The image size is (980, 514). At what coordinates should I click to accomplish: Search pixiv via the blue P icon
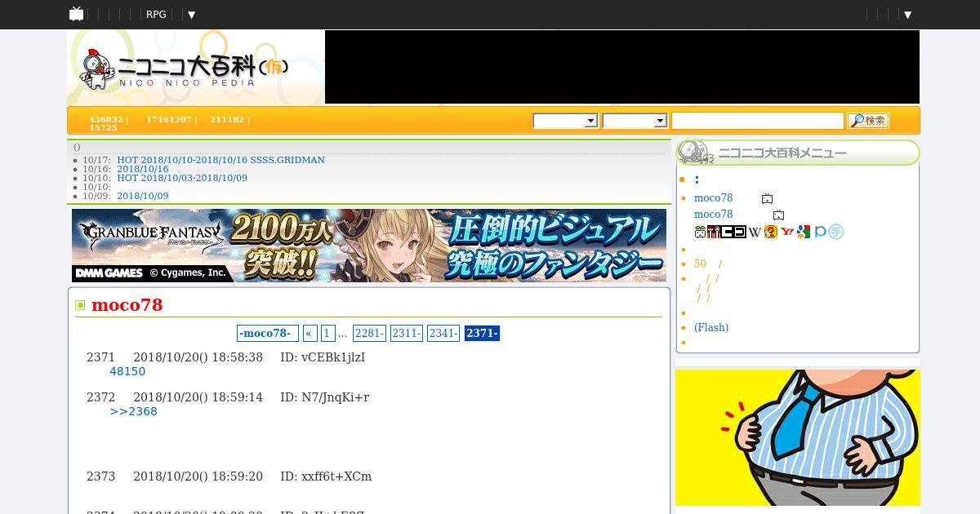(x=820, y=232)
